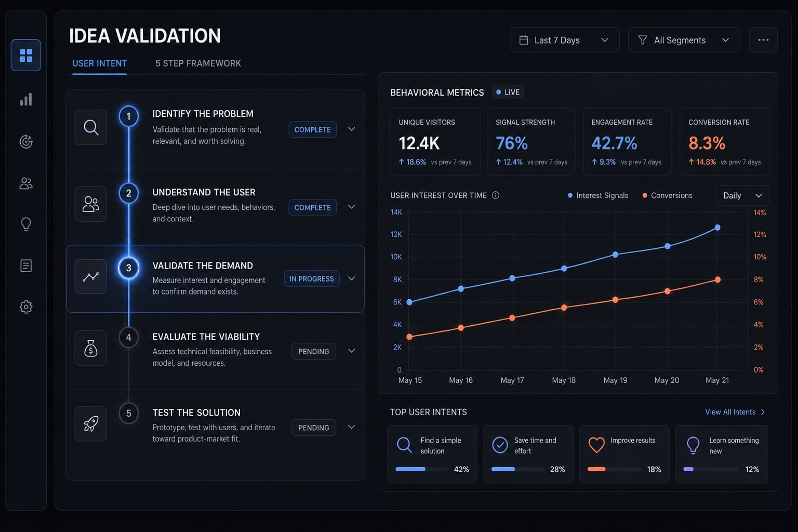Switch to the User Intent tab
Viewport: 798px width, 532px height.
point(100,63)
